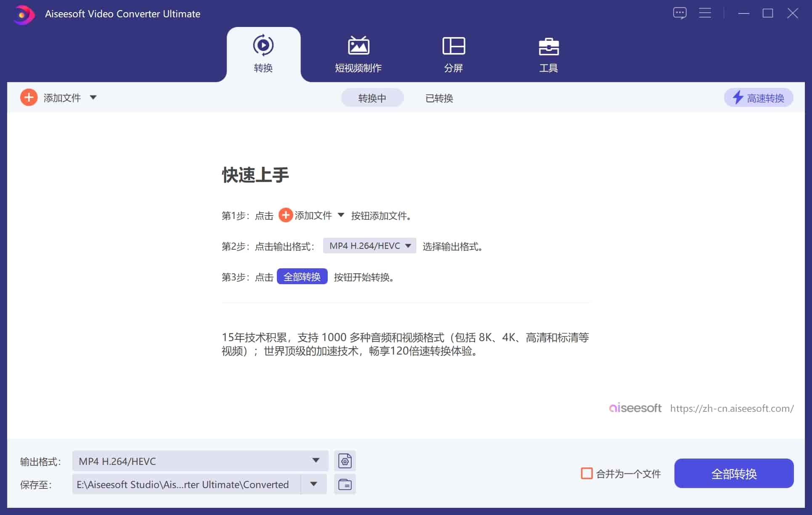812x515 pixels.
Task: Select the 转换中 converting tab
Action: [372, 98]
